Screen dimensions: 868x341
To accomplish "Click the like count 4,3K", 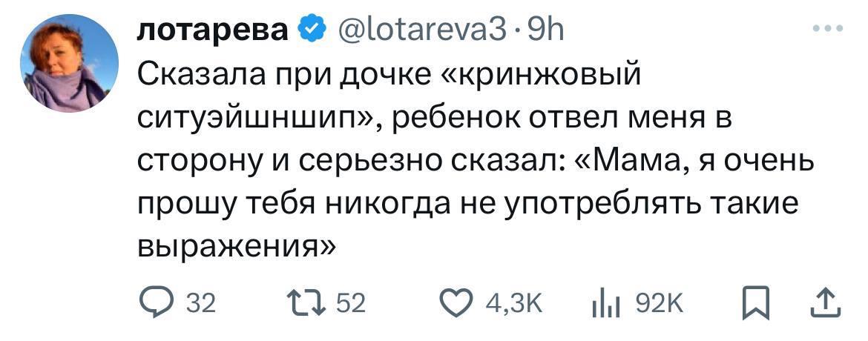I will click(513, 304).
